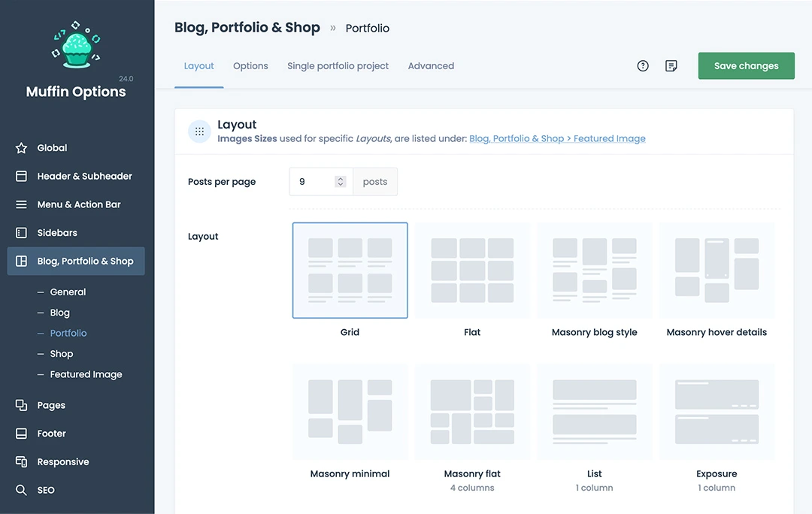Screen dimensions: 812x514
Task: Open the Single portfolio project tab
Action: (338, 66)
